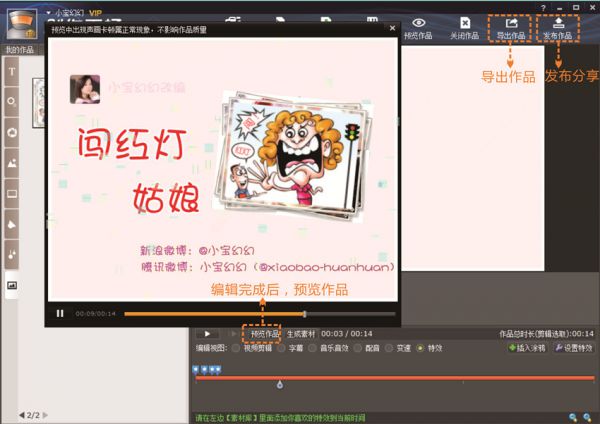Click the last blue effect marker on the timeline
The height and width of the screenshot is (424, 600).
click(x=218, y=370)
